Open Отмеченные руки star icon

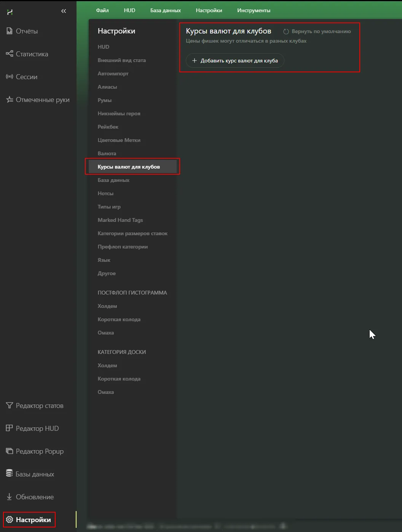point(10,100)
